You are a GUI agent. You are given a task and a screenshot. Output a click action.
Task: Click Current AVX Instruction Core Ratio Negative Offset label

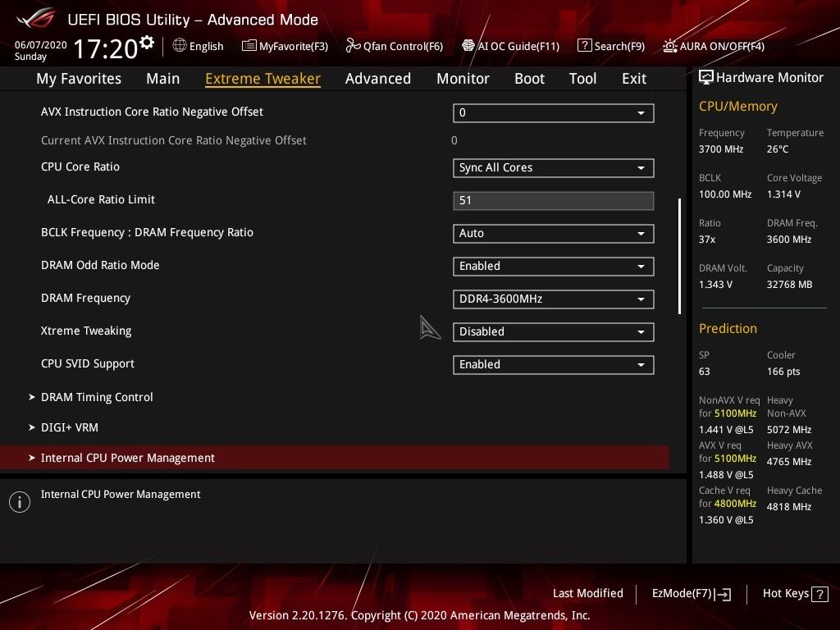click(x=174, y=140)
